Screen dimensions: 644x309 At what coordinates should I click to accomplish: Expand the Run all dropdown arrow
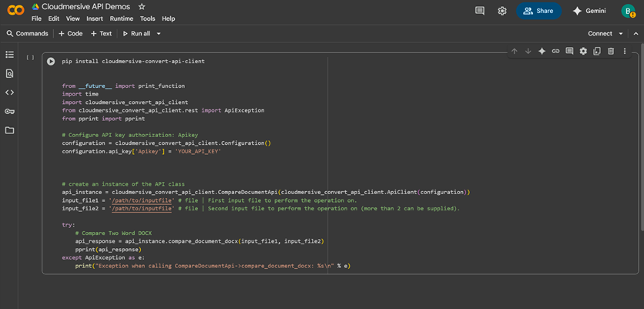(x=159, y=34)
